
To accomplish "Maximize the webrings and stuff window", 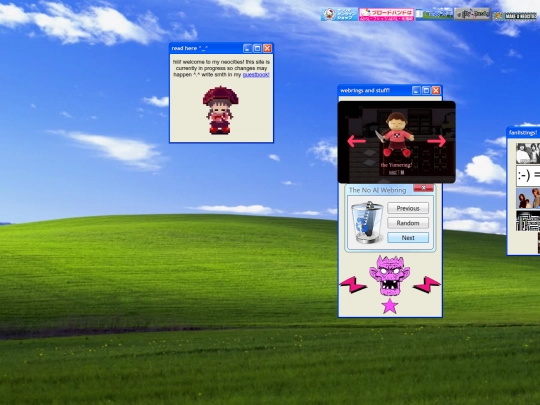I will (x=426, y=90).
